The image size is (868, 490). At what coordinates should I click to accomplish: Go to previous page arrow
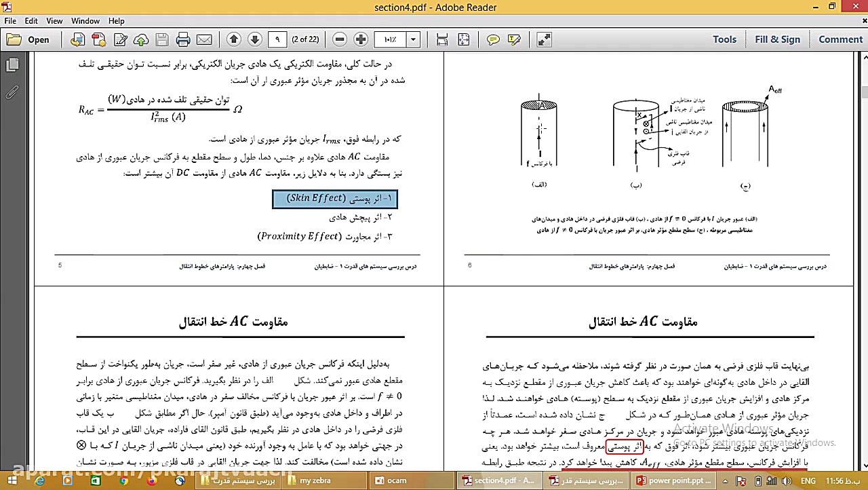234,39
